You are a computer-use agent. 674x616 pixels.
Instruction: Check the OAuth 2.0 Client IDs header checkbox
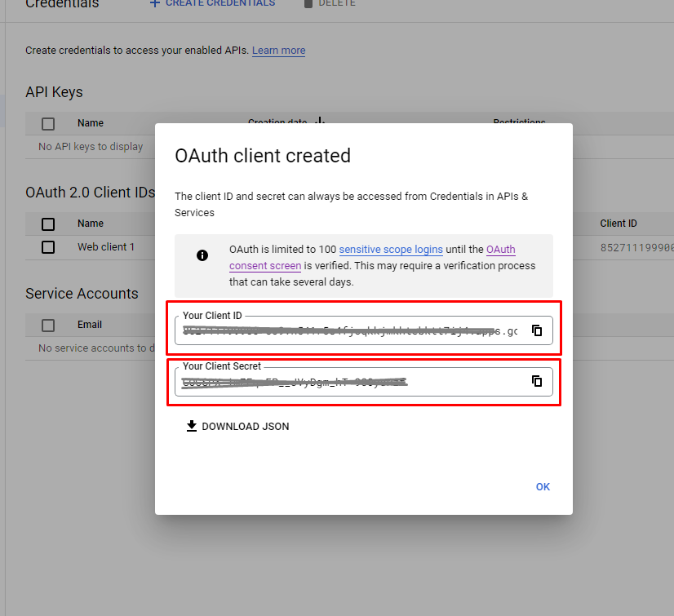[x=47, y=224]
